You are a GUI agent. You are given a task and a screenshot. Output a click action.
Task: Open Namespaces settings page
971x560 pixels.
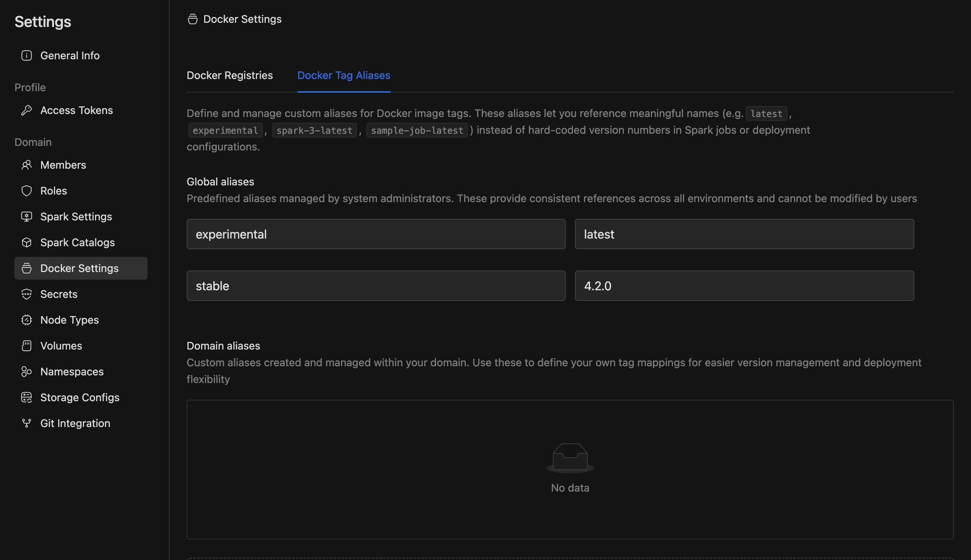tap(72, 372)
